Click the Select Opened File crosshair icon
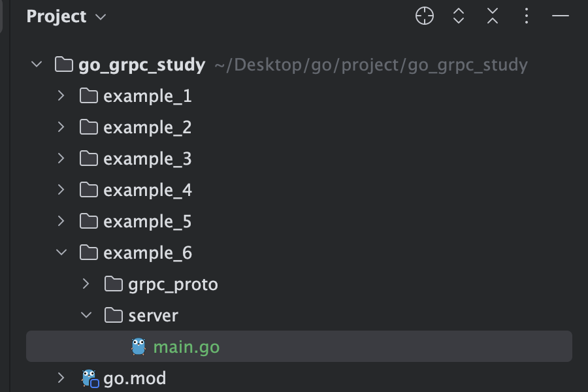This screenshot has width=588, height=392. (x=424, y=17)
